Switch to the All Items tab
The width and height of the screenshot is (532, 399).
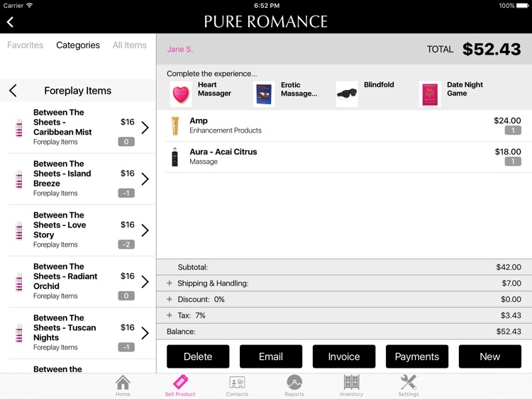(x=130, y=45)
